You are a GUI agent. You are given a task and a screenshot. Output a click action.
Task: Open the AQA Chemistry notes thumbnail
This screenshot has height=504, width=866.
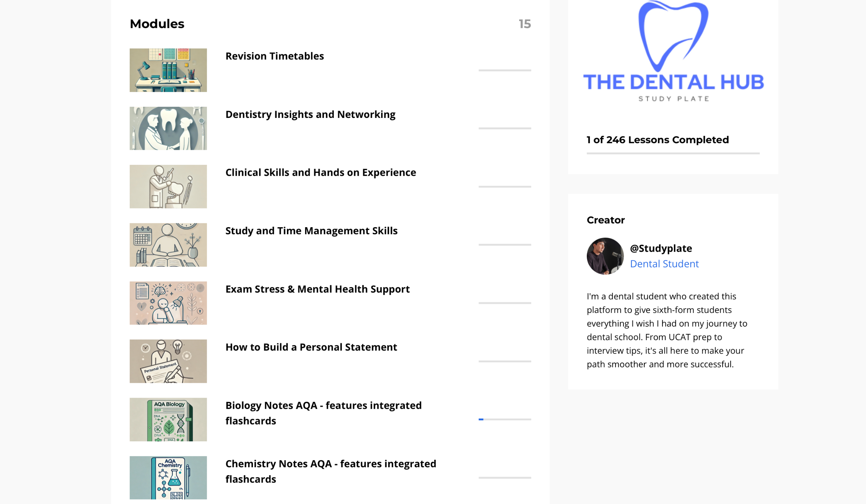coord(168,478)
